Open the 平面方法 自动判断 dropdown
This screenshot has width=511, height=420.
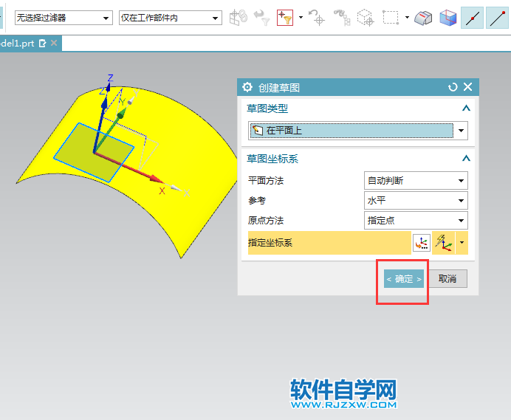416,180
